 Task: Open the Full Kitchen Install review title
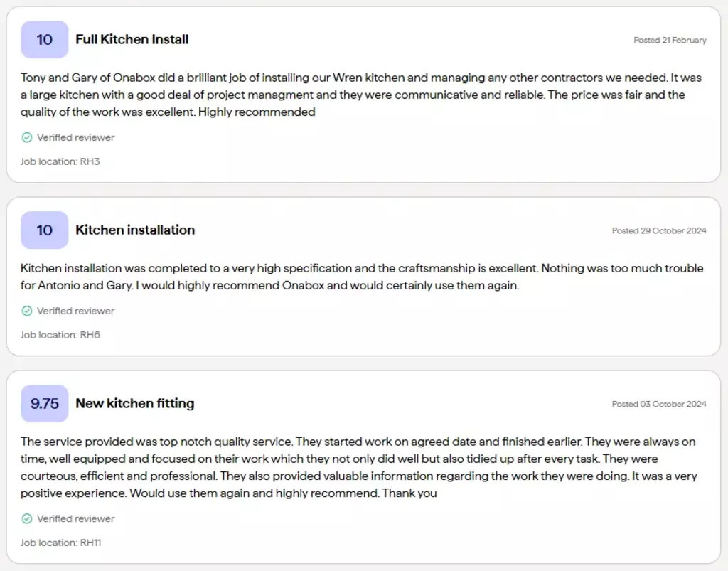click(x=132, y=39)
